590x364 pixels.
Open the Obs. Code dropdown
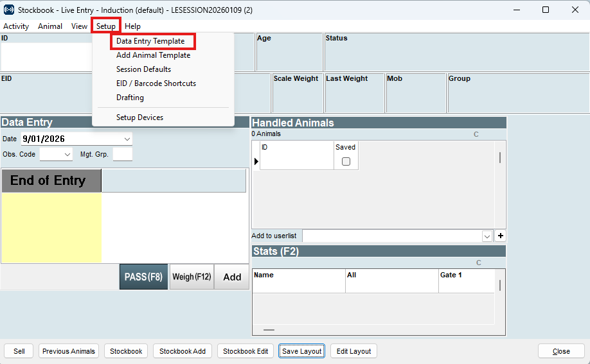[67, 155]
